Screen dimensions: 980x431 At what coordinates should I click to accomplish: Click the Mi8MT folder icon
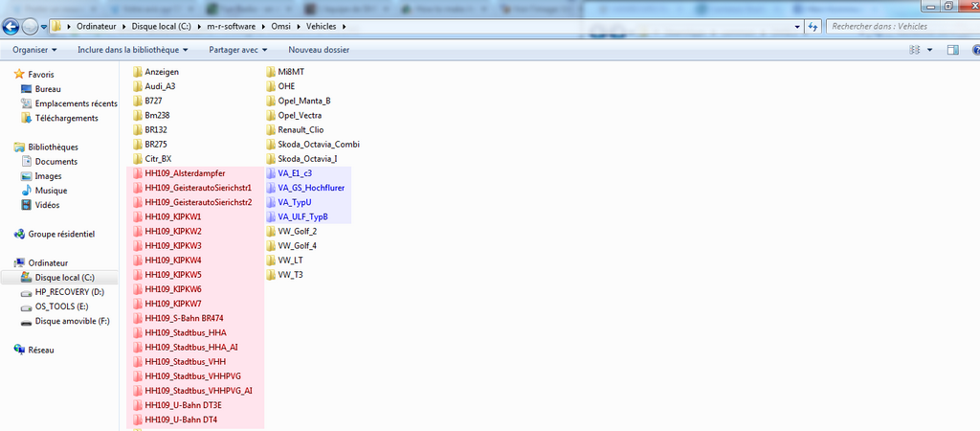(x=271, y=72)
